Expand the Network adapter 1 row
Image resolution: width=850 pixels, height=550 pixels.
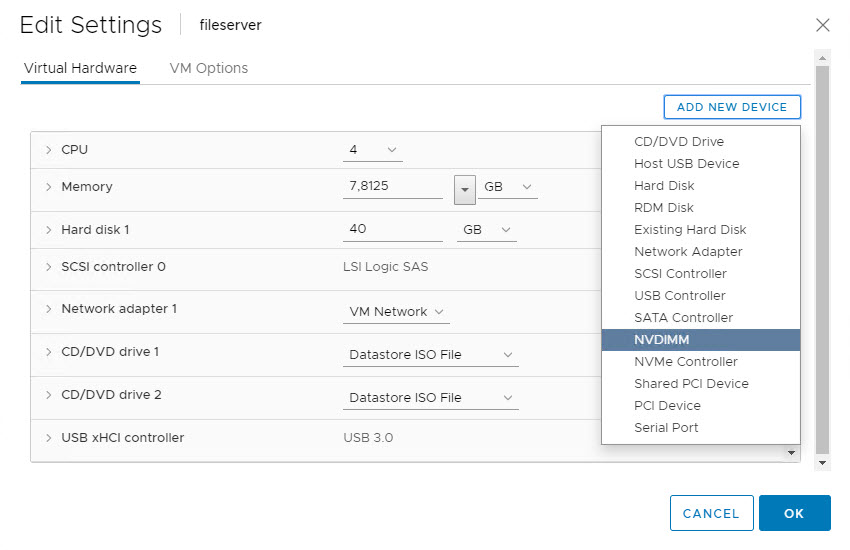pyautogui.click(x=48, y=309)
